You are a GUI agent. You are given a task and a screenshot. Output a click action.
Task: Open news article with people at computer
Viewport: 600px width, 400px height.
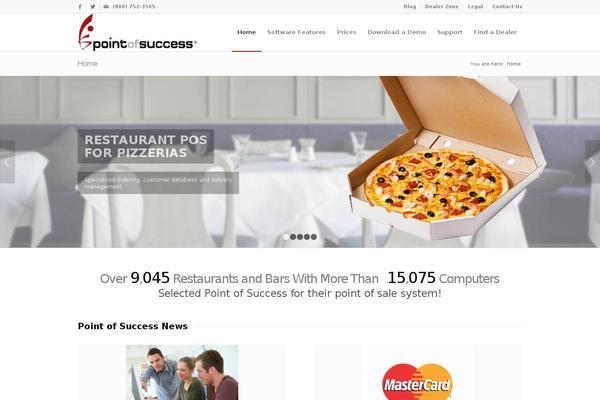182,372
